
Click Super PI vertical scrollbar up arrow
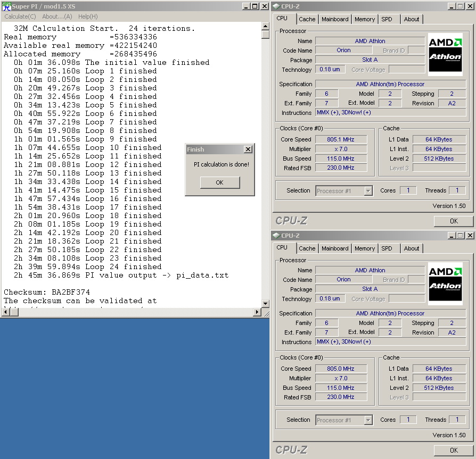[265, 26]
